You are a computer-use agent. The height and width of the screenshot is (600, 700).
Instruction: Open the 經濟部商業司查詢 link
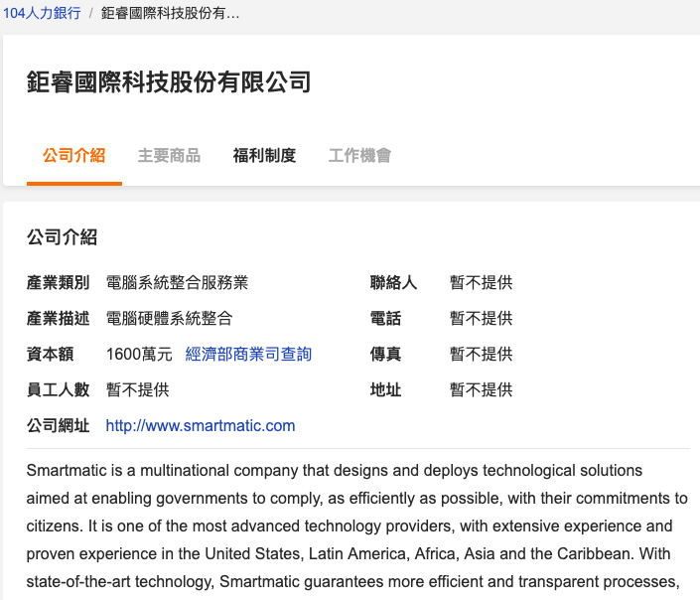point(248,355)
